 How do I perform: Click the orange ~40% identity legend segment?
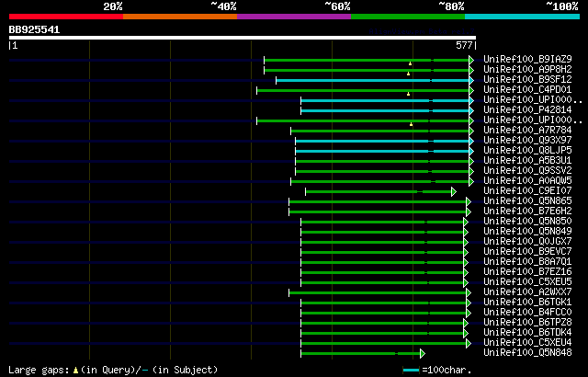[x=180, y=17]
